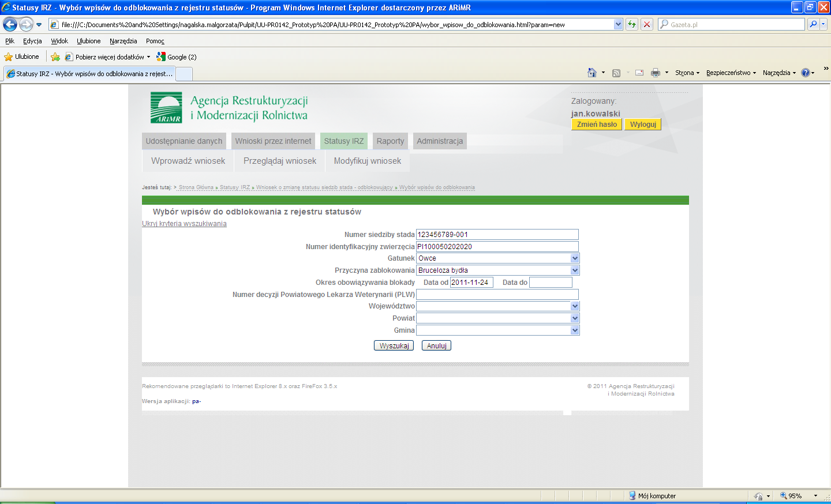
Task: Open the Plik menu
Action: pyautogui.click(x=10, y=41)
